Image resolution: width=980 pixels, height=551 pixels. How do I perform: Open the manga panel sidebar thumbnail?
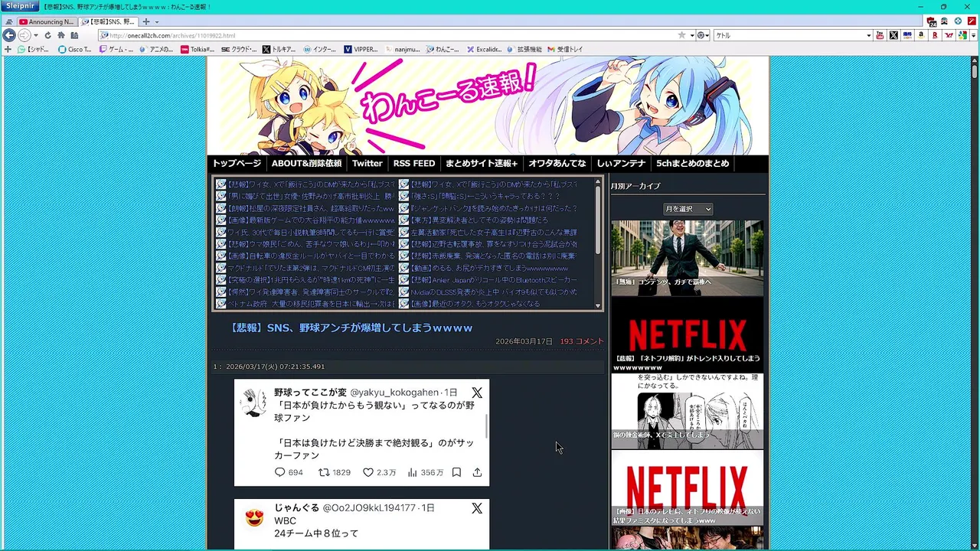pos(688,411)
